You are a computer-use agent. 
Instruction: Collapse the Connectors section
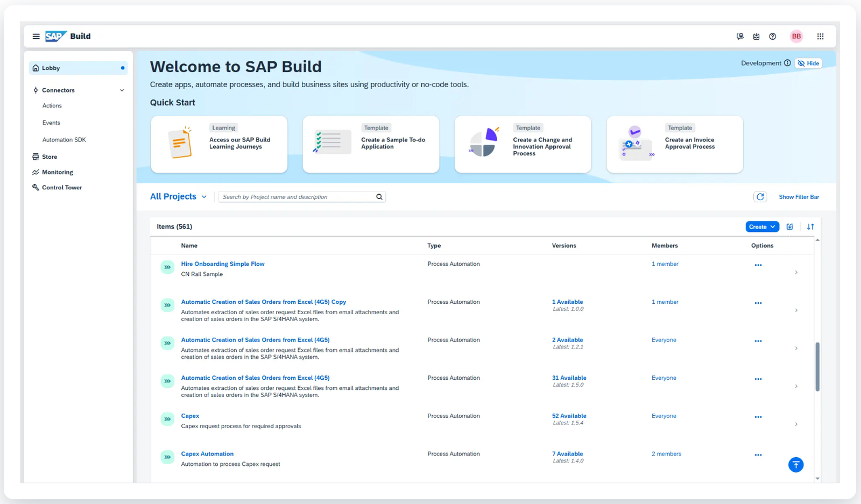pyautogui.click(x=122, y=90)
